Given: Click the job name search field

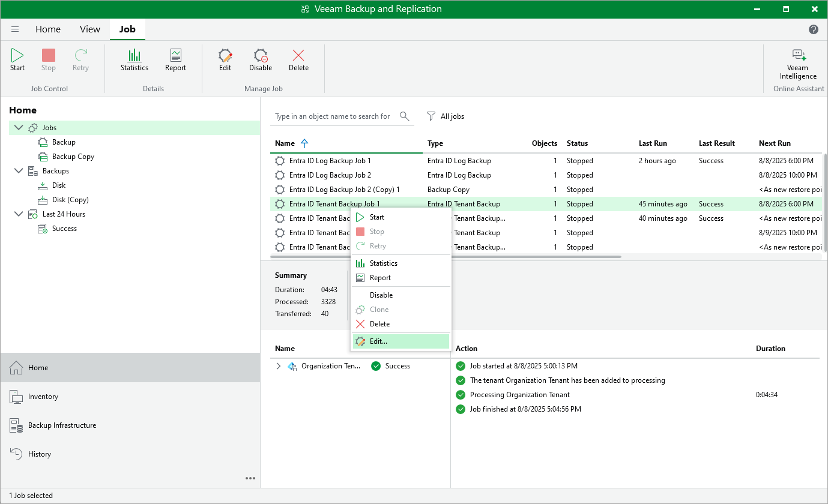Looking at the screenshot, I should 333,116.
